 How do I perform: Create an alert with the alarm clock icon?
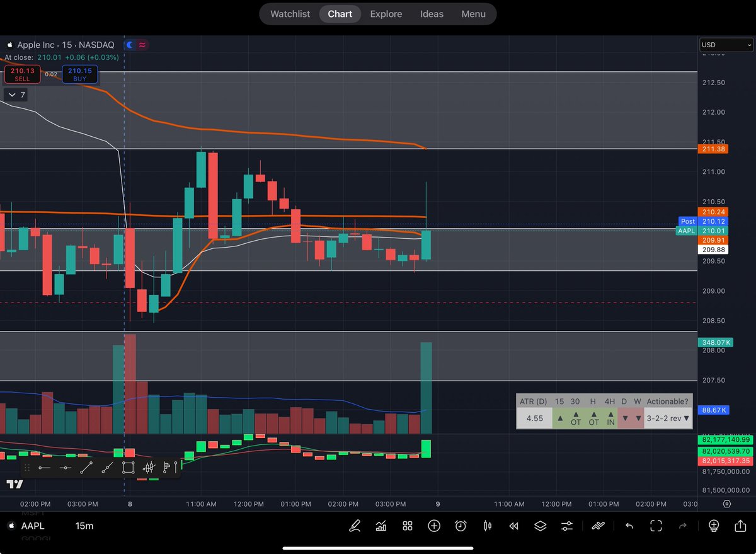[461, 526]
